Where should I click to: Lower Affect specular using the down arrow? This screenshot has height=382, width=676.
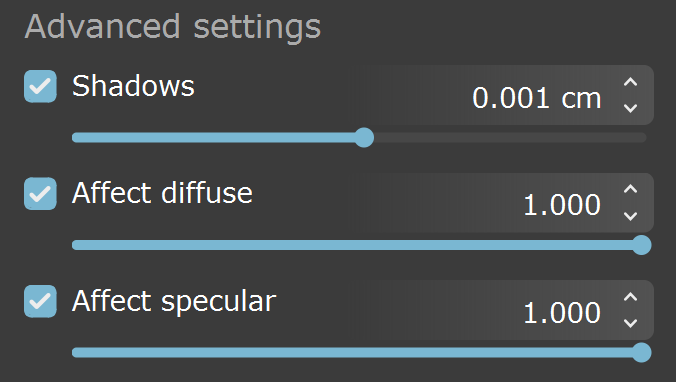pos(630,323)
